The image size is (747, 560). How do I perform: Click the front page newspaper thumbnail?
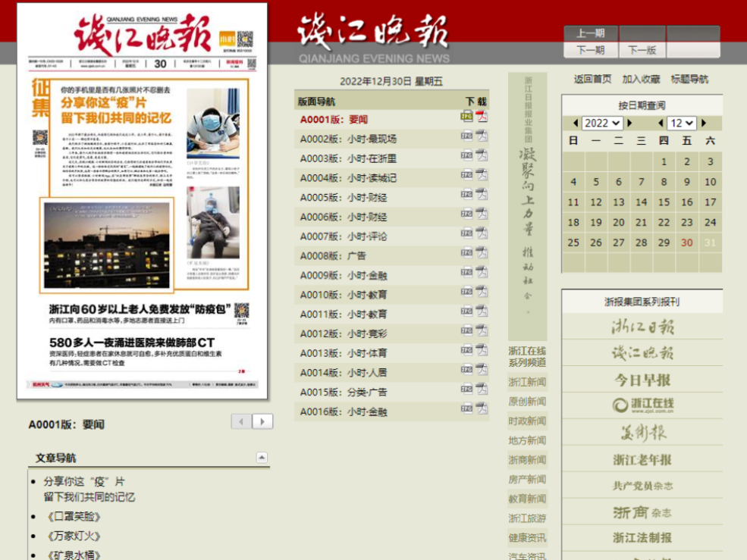[x=142, y=201]
